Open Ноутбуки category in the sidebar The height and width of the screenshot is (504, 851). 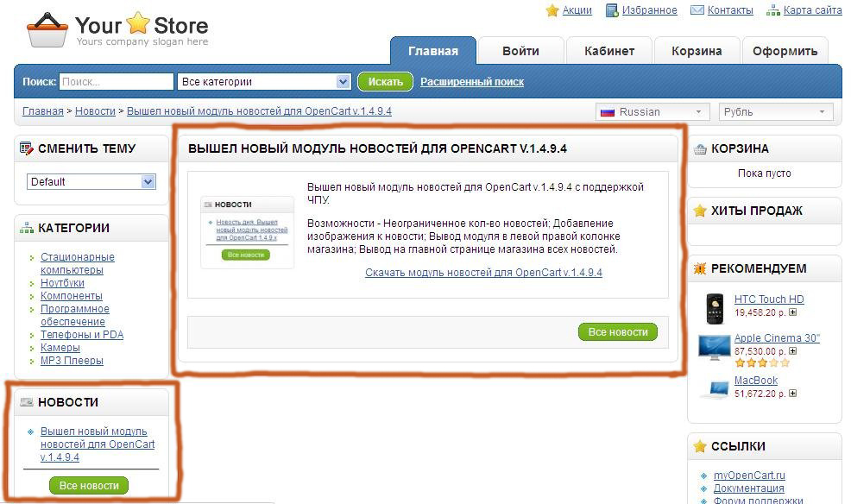point(62,283)
